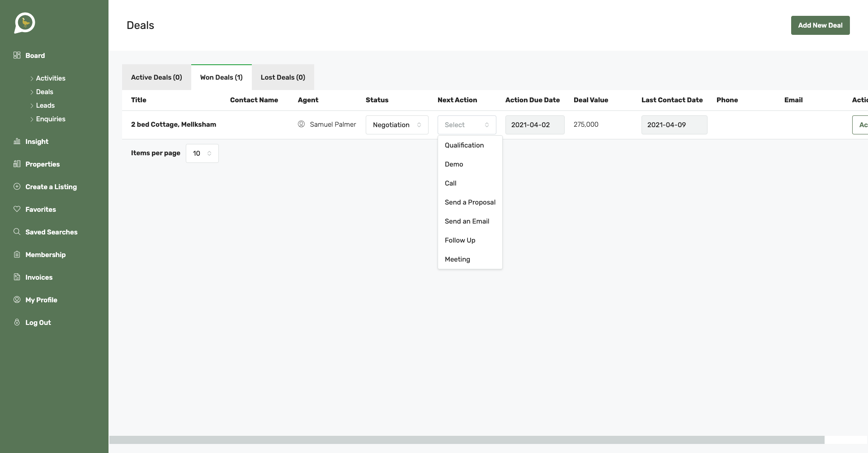Open the 2 bed Cottage, Mellksham deal
Image resolution: width=868 pixels, height=453 pixels.
(x=174, y=124)
